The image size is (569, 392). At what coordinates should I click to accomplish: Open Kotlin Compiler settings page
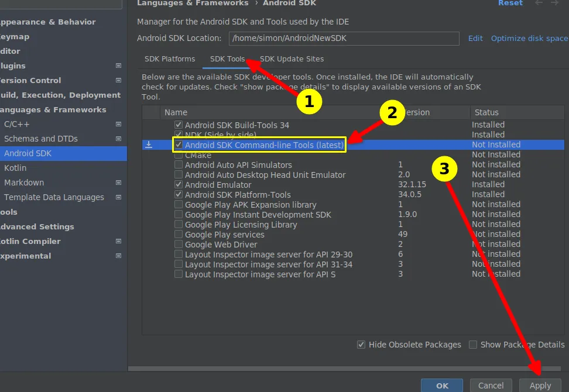30,241
